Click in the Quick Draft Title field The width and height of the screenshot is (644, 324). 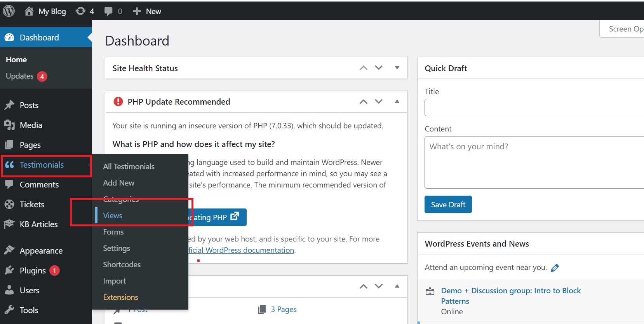[534, 107]
